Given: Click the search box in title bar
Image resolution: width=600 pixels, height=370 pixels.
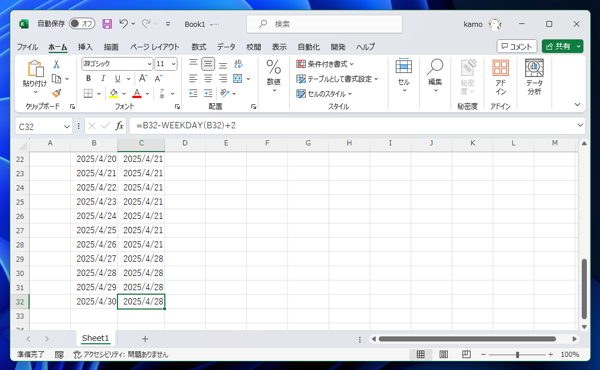Looking at the screenshot, I should (324, 24).
